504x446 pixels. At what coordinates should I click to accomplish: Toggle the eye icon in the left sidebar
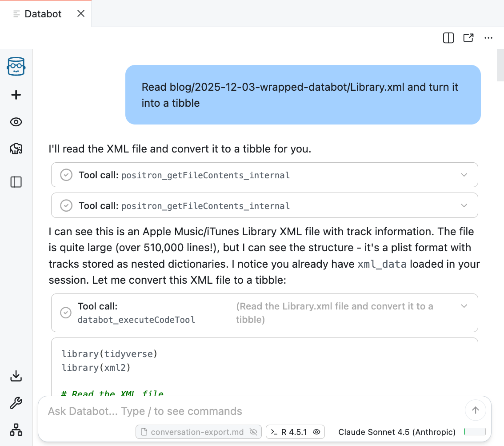[16, 122]
